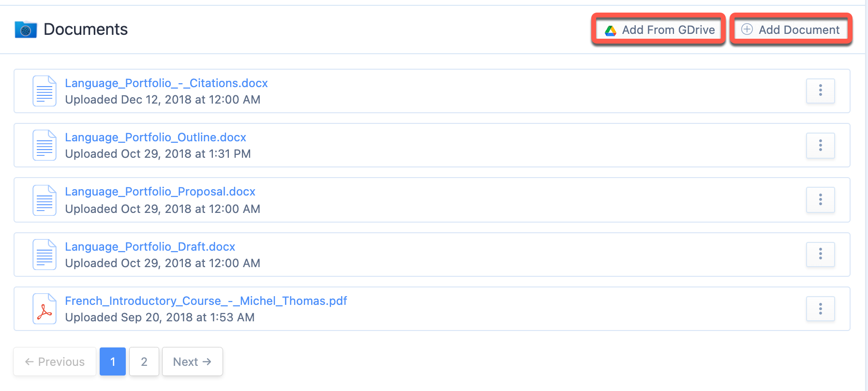Click the document icon beside Language_Portfolio_Outline.docx

tap(45, 145)
